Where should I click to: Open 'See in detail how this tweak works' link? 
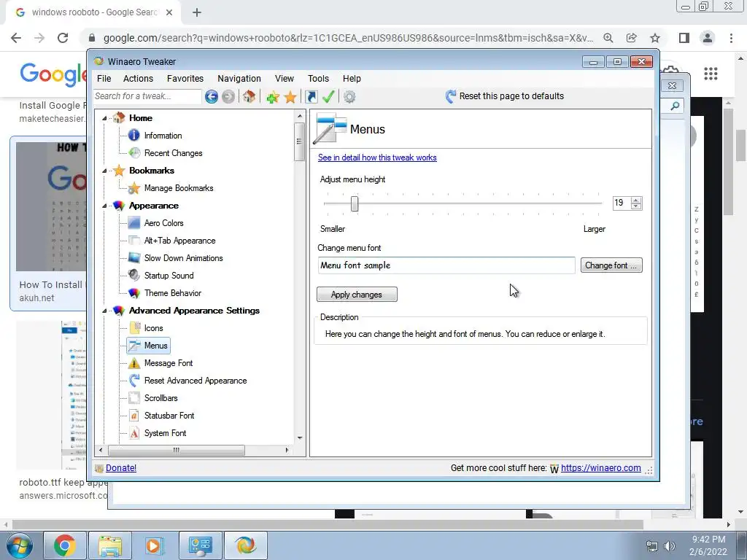point(377,157)
